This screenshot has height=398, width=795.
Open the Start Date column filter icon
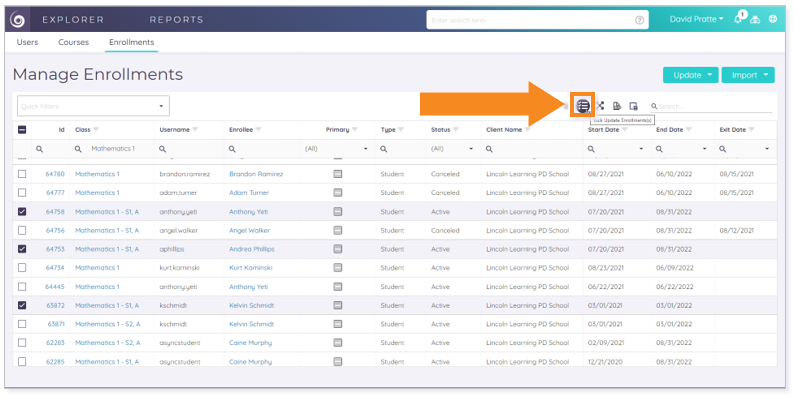click(625, 130)
